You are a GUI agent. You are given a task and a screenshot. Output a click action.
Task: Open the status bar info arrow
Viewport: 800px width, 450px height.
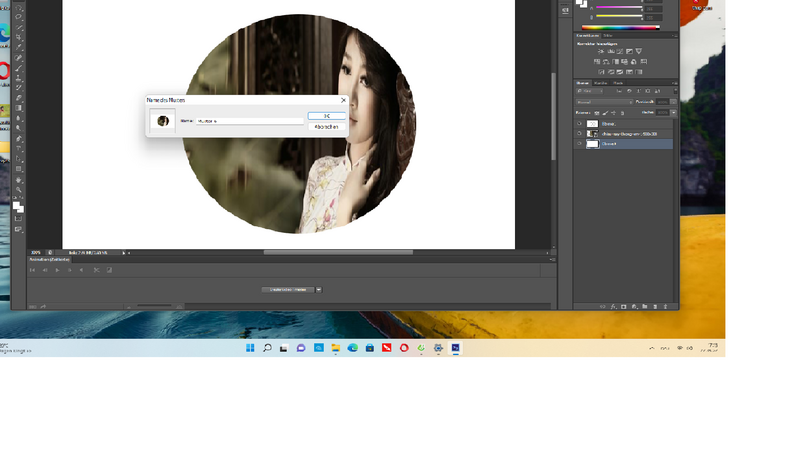coord(123,253)
